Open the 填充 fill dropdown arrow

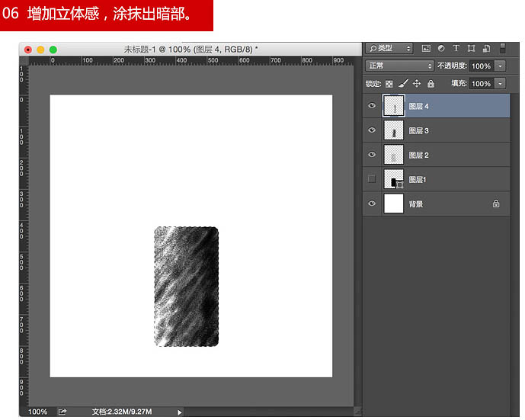[x=500, y=83]
